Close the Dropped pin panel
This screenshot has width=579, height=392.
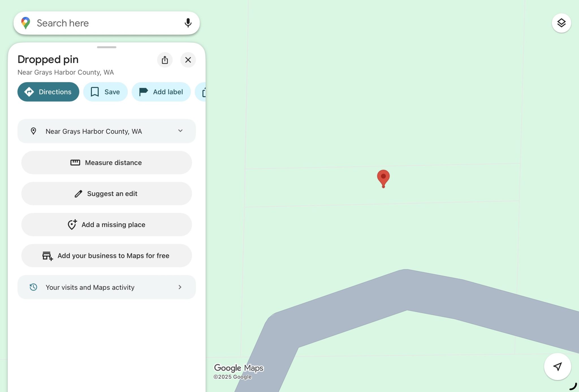click(188, 60)
